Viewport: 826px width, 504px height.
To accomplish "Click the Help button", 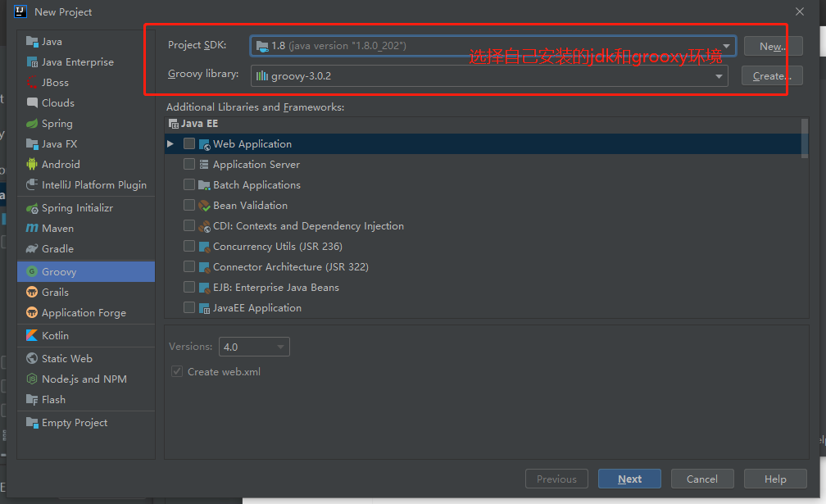I will click(x=775, y=479).
